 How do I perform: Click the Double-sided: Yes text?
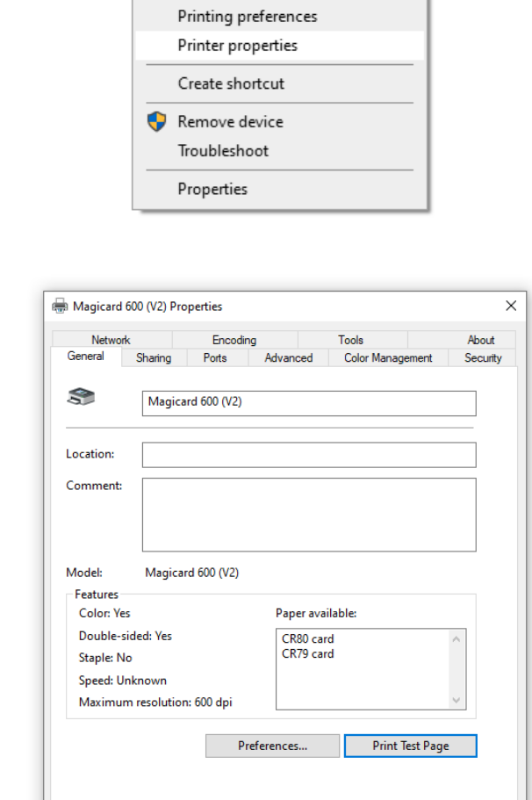pos(126,637)
